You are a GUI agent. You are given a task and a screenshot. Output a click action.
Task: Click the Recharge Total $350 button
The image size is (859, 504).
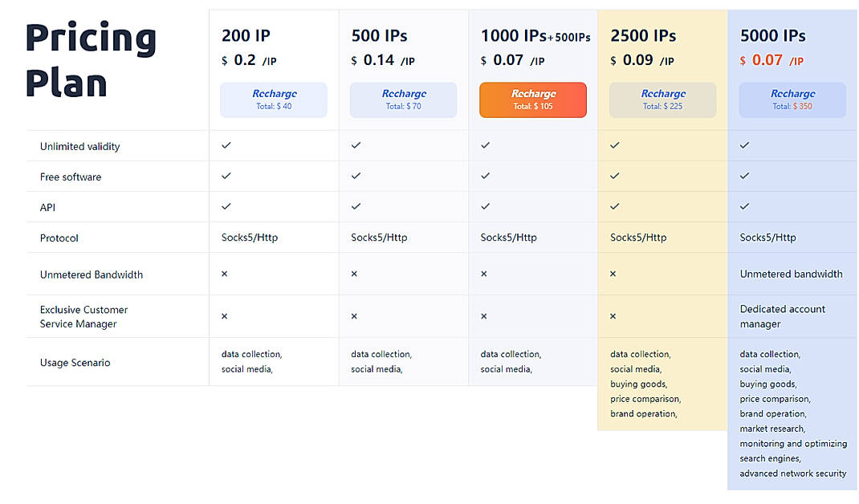tap(792, 99)
